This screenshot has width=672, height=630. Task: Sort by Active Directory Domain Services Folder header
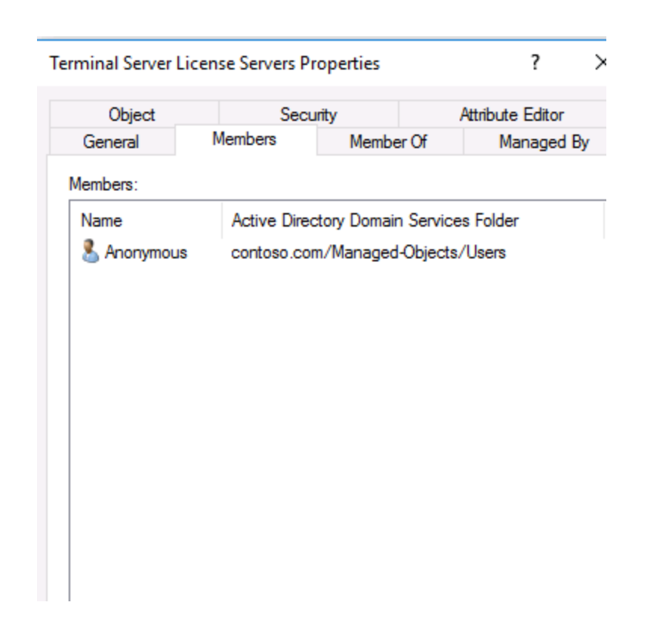coord(375,221)
